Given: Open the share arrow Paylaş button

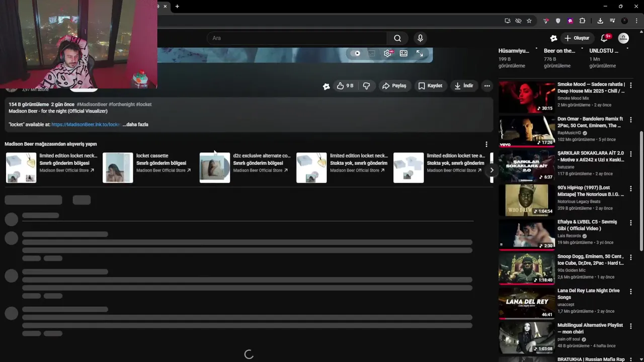Looking at the screenshot, I should (x=394, y=86).
